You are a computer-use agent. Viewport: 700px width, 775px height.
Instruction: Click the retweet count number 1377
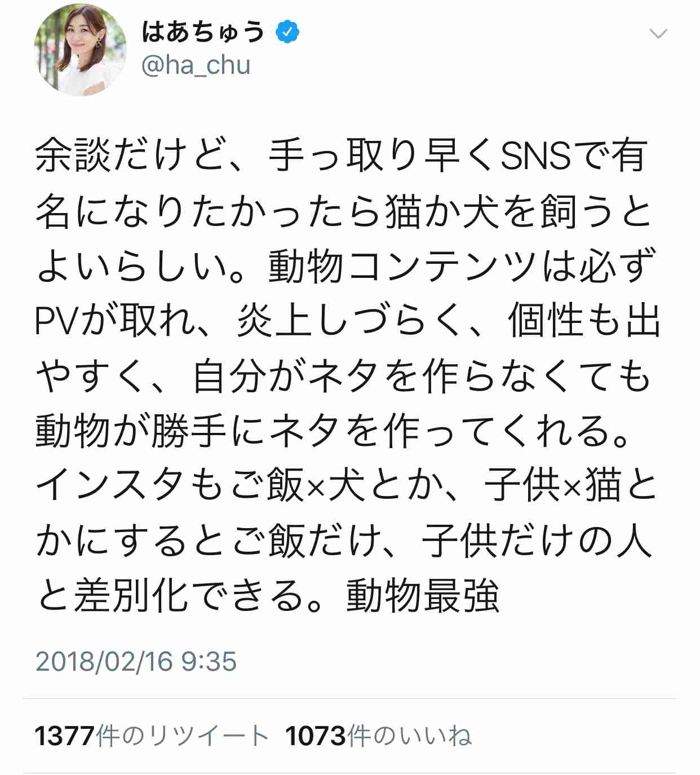click(65, 736)
